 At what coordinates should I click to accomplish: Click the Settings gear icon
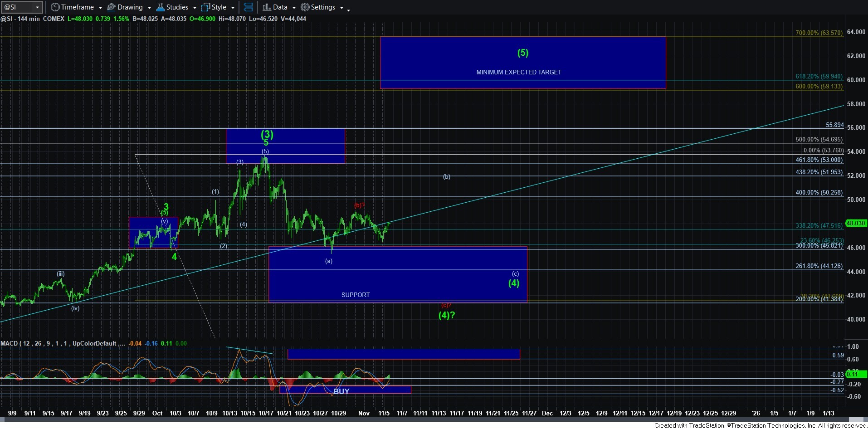click(305, 7)
